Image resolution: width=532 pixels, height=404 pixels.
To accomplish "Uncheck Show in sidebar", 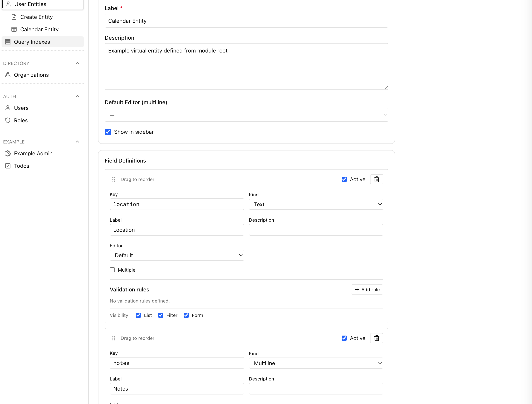I will [x=108, y=132].
